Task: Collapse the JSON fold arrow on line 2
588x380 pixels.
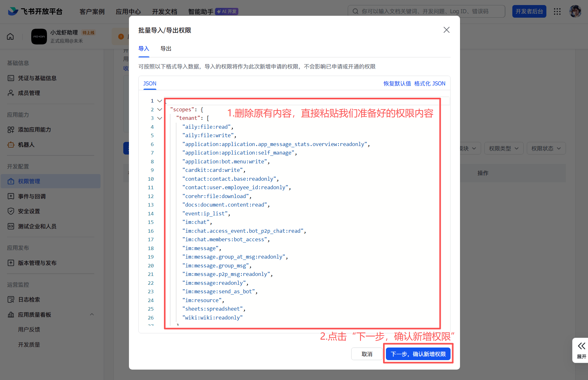Action: click(160, 109)
